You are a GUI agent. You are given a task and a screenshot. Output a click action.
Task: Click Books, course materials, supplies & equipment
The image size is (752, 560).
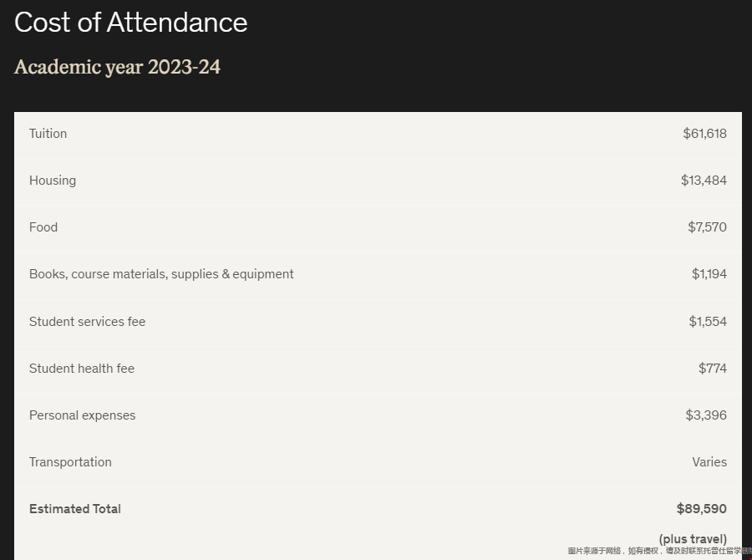point(161,274)
